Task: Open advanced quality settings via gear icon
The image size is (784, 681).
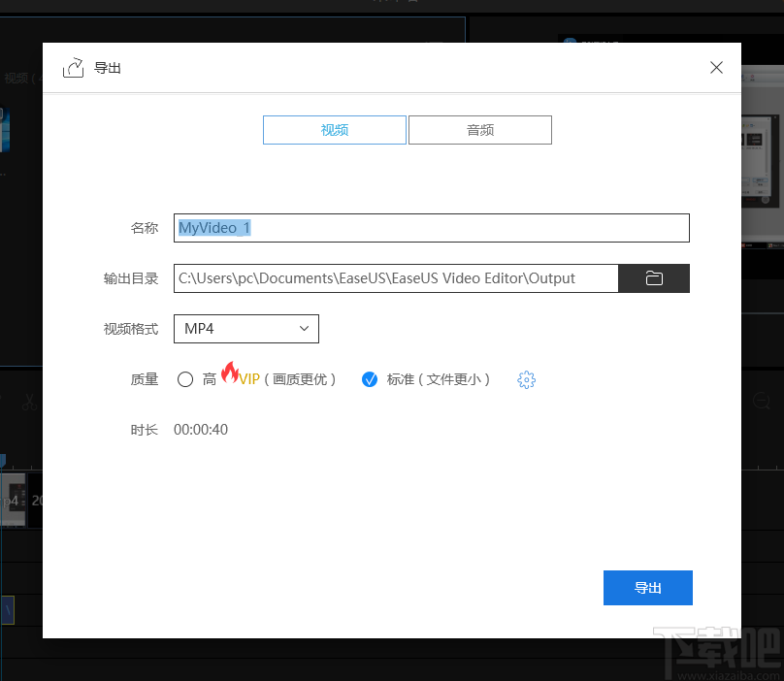Action: pos(526,379)
